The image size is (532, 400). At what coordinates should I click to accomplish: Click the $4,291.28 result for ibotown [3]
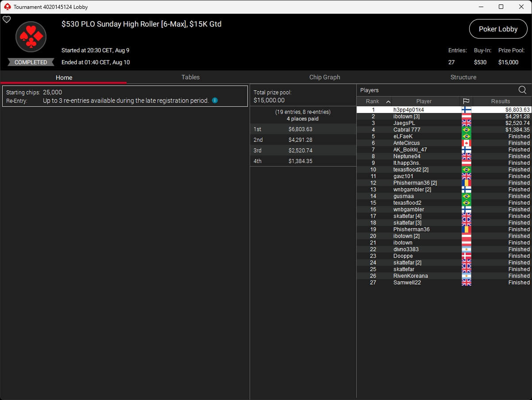coord(517,117)
